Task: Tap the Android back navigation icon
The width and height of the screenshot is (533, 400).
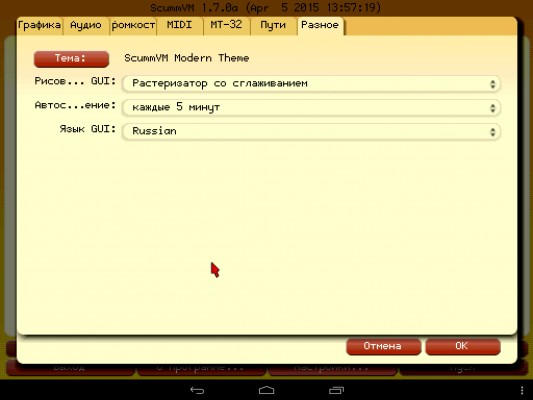Action: pos(197,390)
